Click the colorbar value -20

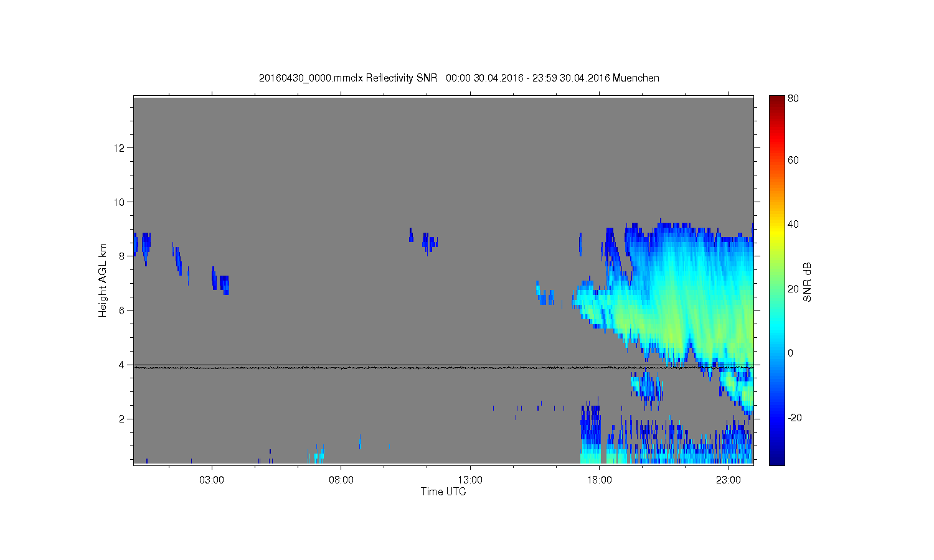pos(795,418)
